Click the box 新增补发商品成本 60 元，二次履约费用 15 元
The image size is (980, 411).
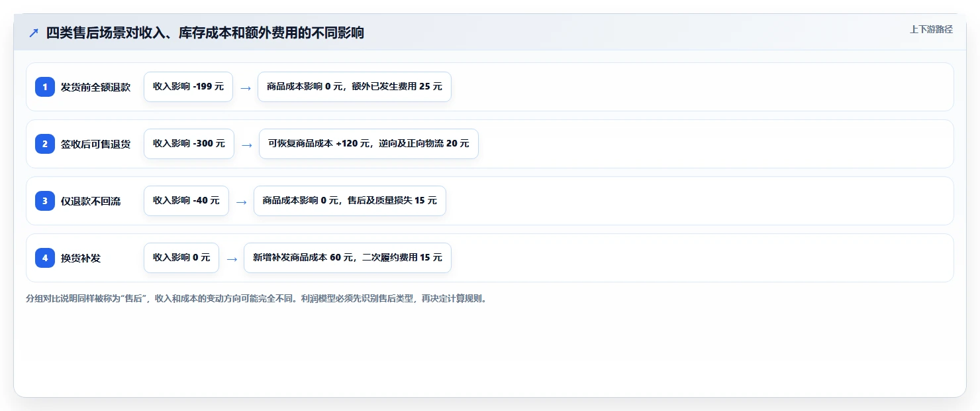[x=348, y=258]
